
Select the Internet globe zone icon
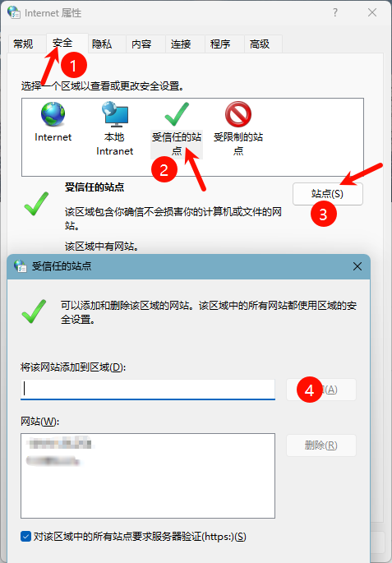coord(53,122)
